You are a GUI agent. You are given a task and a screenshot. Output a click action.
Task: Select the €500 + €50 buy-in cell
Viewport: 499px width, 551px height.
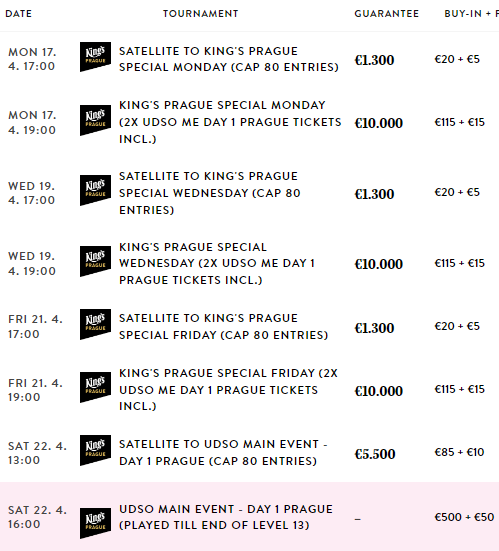click(464, 517)
